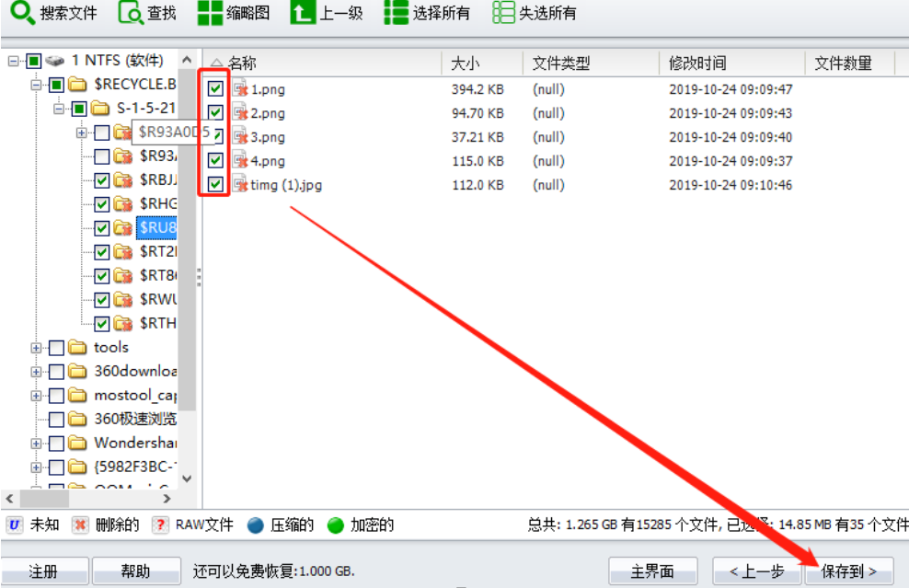Deselect all files (失选所有)
Viewport: 909px width, 588px height.
pyautogui.click(x=534, y=12)
